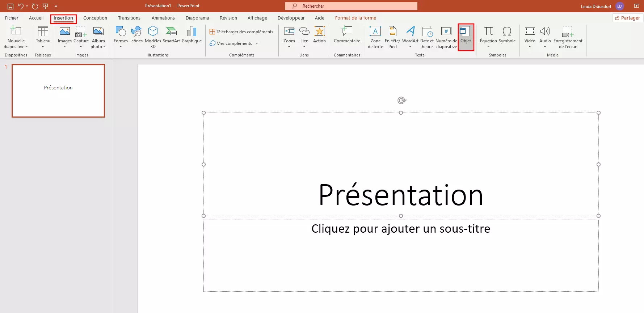Expand the Mes compléments dropdown

(x=257, y=43)
